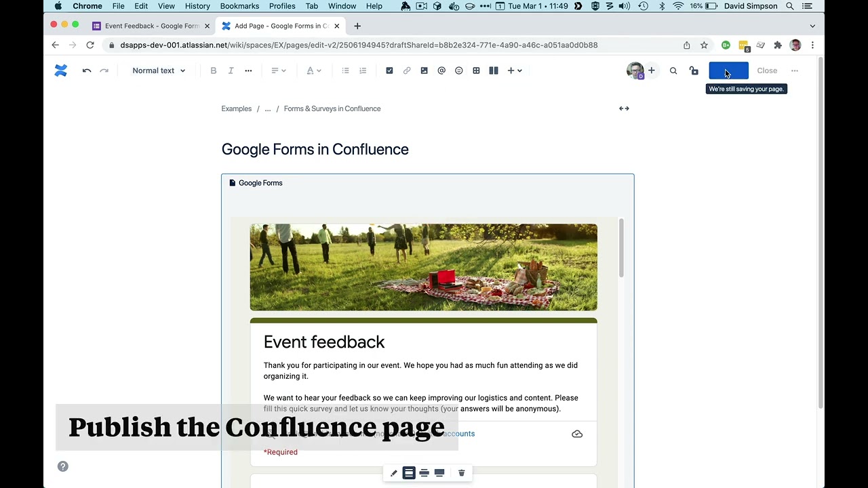The width and height of the screenshot is (868, 488).
Task: Open the Profiles menu
Action: coord(282,6)
